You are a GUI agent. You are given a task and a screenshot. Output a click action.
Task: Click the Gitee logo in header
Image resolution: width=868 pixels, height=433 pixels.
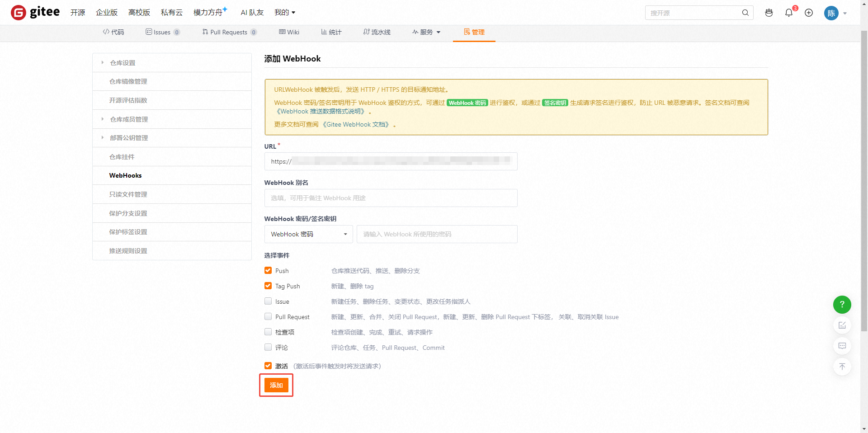[x=35, y=12]
